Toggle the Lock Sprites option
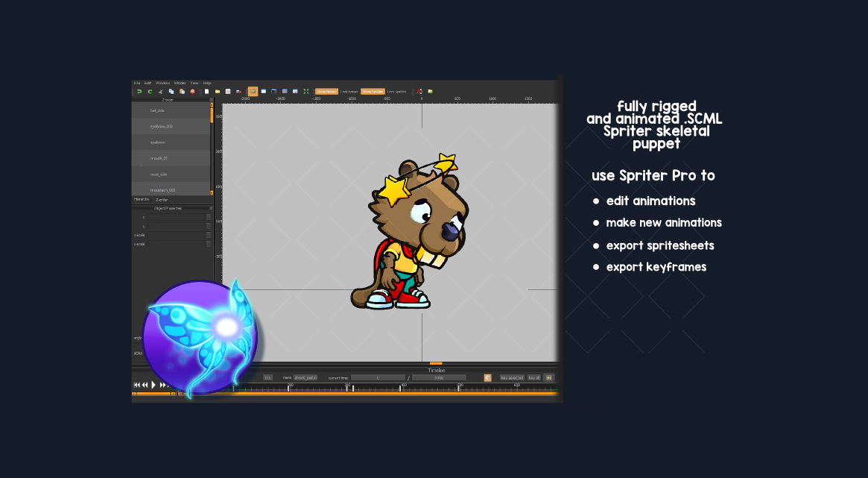The height and width of the screenshot is (478, 868). tap(396, 92)
